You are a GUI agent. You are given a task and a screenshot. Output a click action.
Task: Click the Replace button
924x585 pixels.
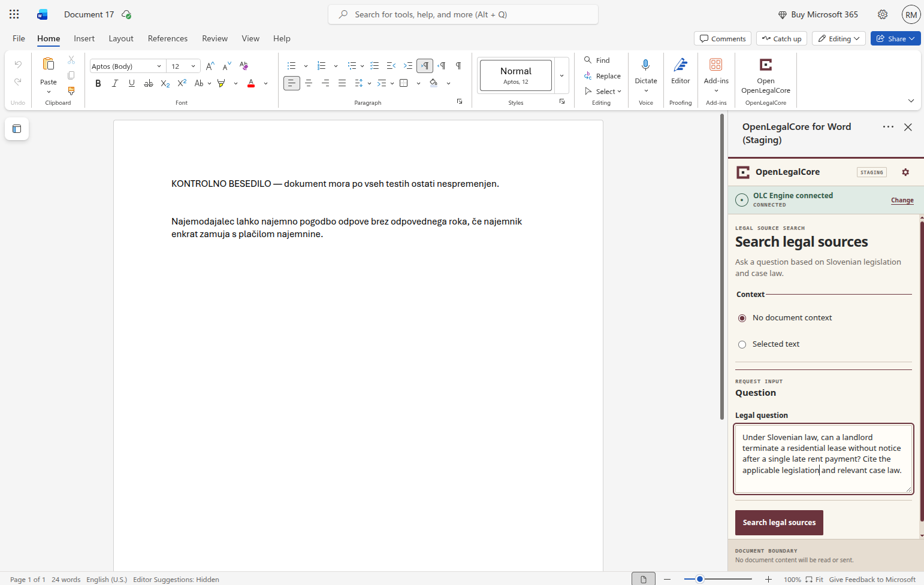pyautogui.click(x=602, y=76)
